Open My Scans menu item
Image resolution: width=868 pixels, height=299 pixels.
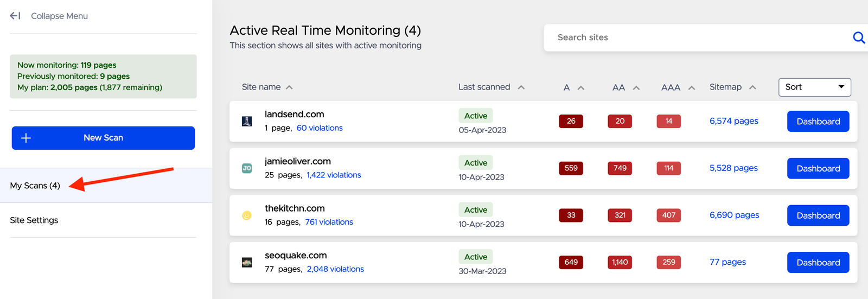pos(35,186)
